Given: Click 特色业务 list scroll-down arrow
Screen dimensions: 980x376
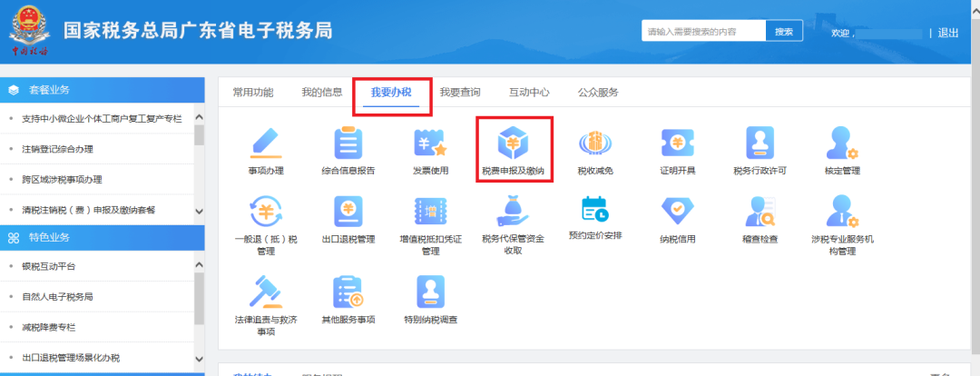Looking at the screenshot, I should (199, 359).
